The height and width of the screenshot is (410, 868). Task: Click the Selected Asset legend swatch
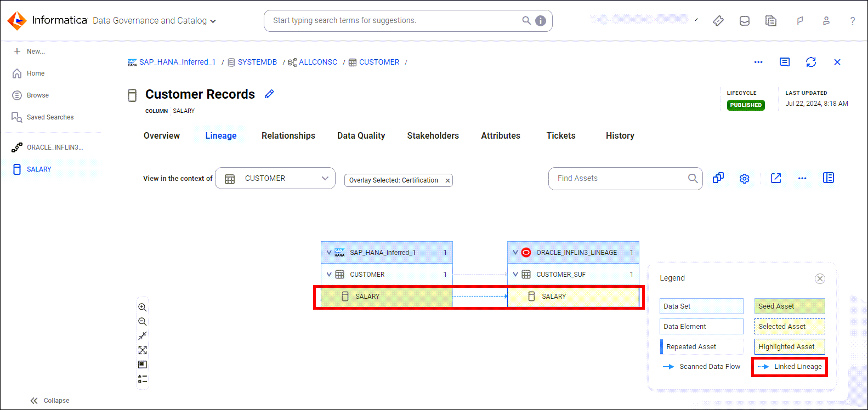(790, 327)
